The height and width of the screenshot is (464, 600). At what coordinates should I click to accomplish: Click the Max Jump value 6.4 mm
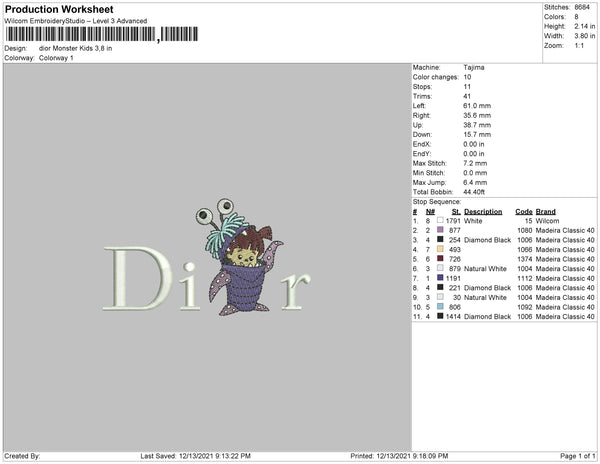pos(475,182)
